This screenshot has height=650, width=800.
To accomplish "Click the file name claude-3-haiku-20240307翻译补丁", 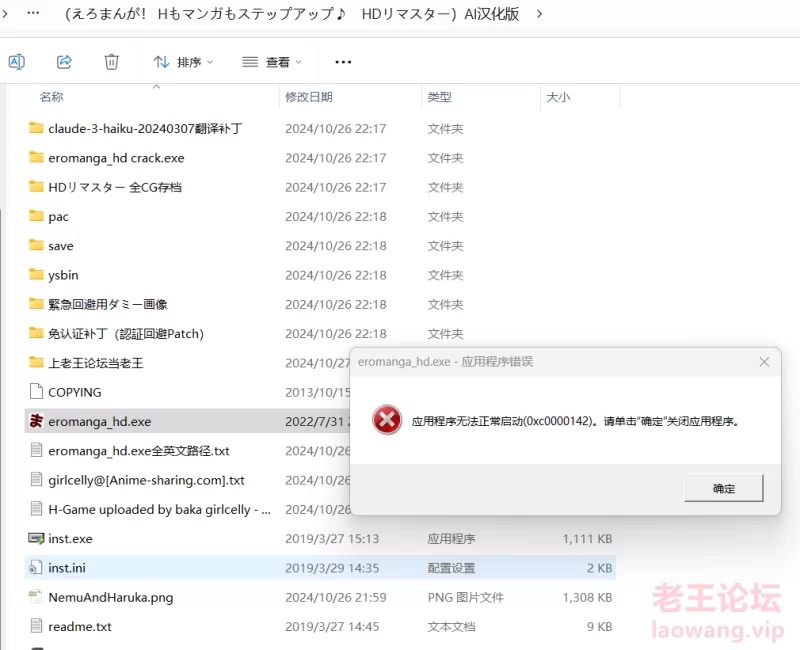I will coord(145,129).
